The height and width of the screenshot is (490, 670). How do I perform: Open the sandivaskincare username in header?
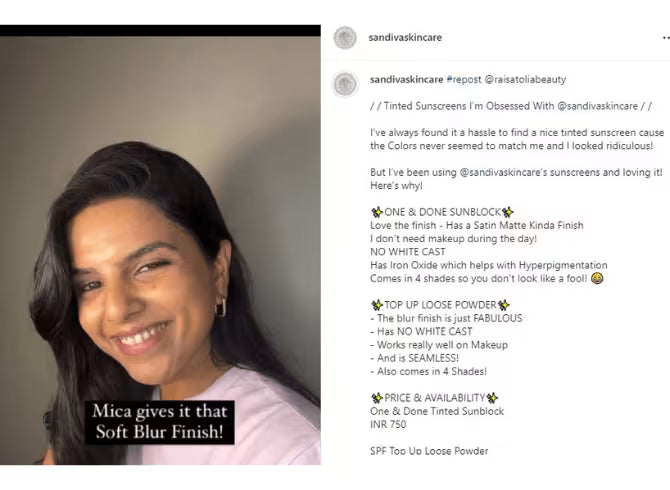click(x=405, y=38)
